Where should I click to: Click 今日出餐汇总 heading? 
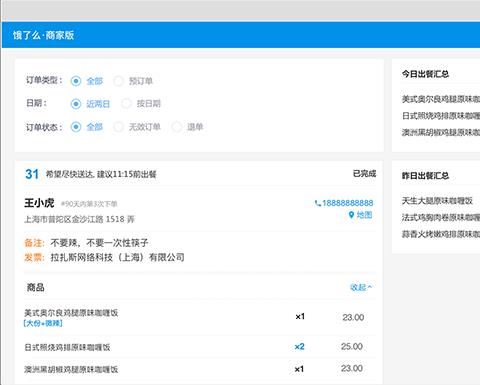[425, 74]
